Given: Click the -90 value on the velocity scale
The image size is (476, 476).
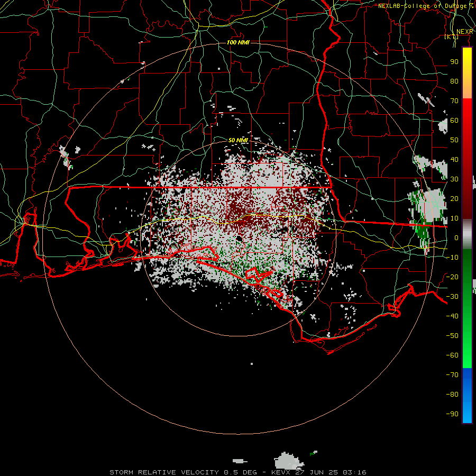Looking at the screenshot, I should click(x=452, y=414).
